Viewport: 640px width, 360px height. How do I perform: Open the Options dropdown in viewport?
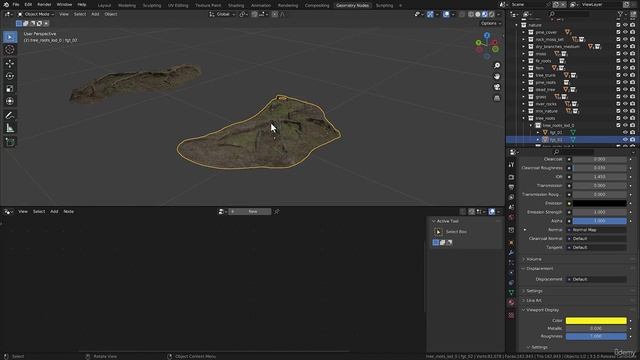tap(491, 23)
